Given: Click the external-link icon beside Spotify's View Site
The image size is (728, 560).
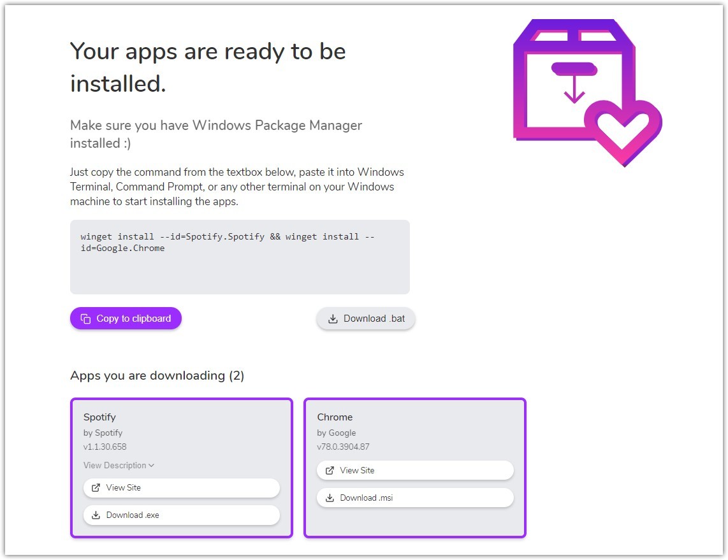Looking at the screenshot, I should [x=95, y=488].
